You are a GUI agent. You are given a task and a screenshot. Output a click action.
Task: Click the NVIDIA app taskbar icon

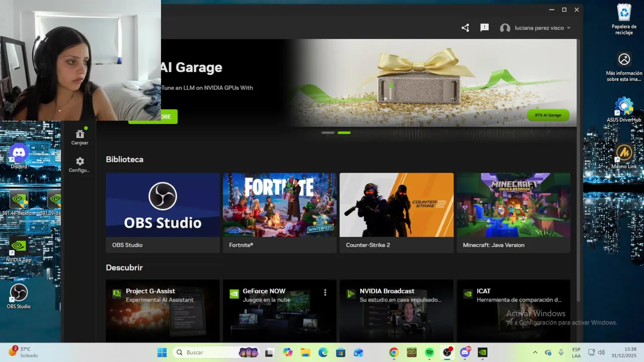pos(482,352)
